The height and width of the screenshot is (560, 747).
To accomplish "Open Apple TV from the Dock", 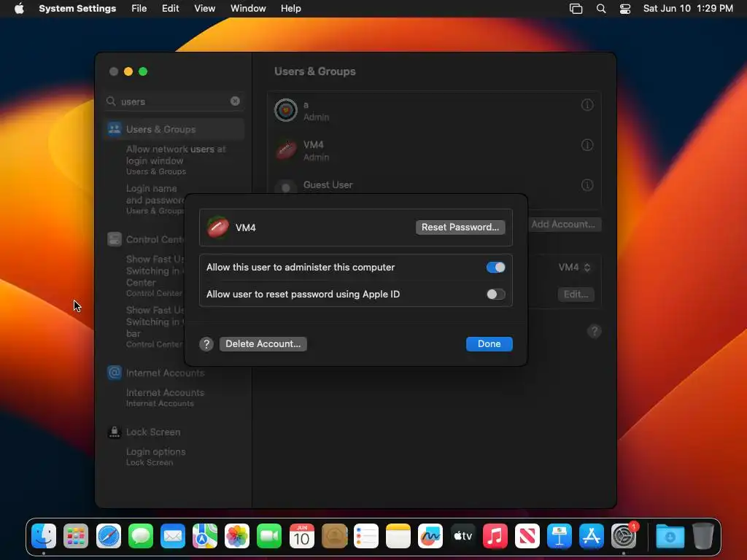I will 462,536.
